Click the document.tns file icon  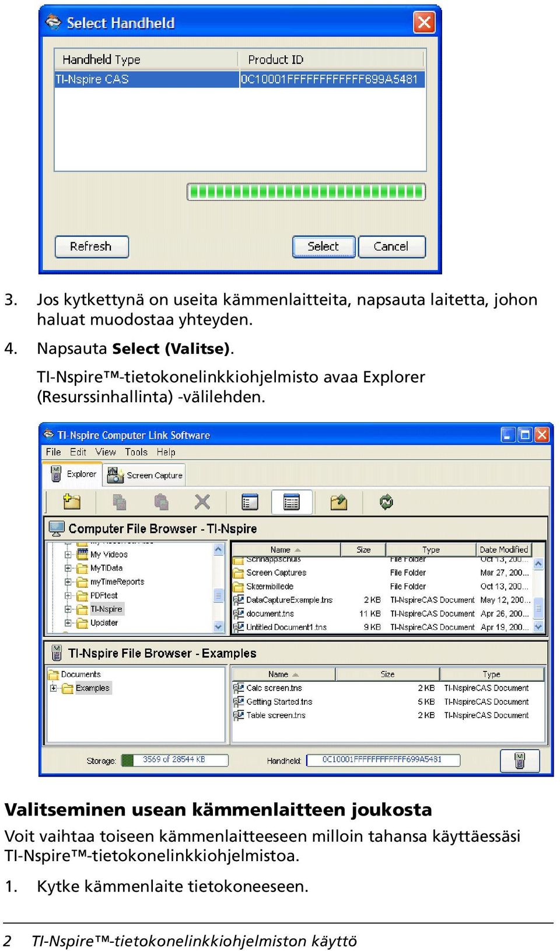click(238, 614)
